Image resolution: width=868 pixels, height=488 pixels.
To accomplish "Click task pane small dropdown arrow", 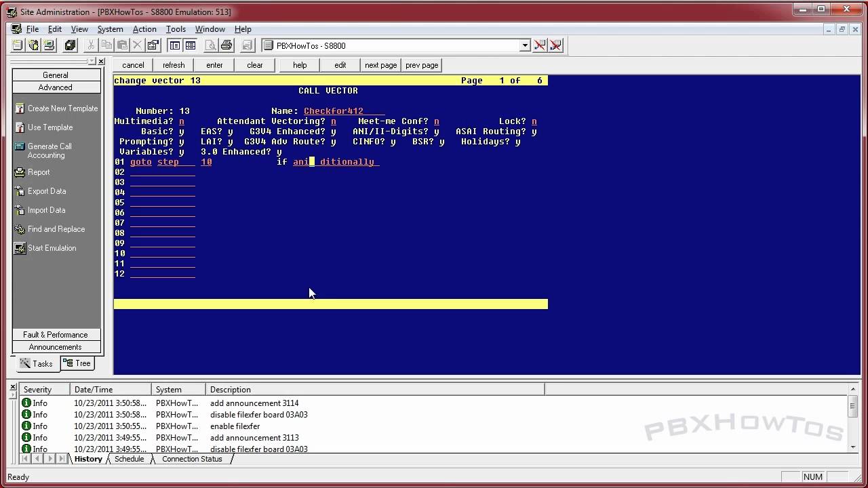I will [x=93, y=61].
